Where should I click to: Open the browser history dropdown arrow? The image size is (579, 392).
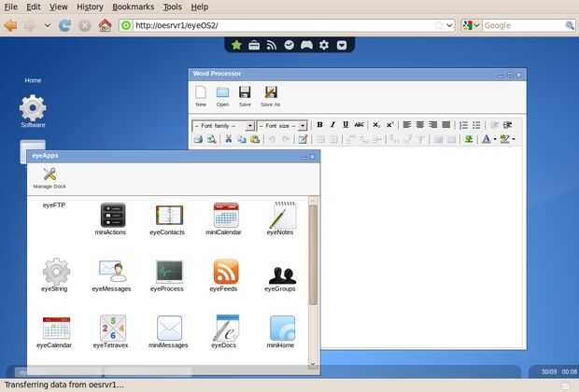click(x=48, y=25)
